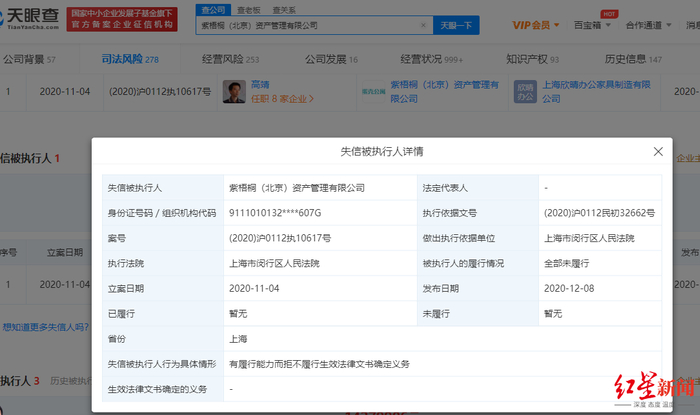Screen dimensions: 700x415
Task: Click case number (2020)沪0112执10617号 in top table row
Action: pyautogui.click(x=160, y=91)
